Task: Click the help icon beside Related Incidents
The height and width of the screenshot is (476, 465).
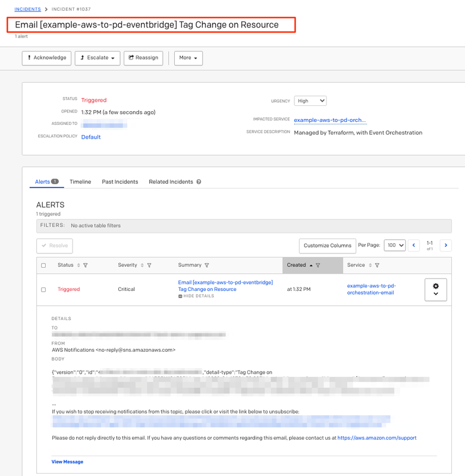Action: click(x=199, y=181)
